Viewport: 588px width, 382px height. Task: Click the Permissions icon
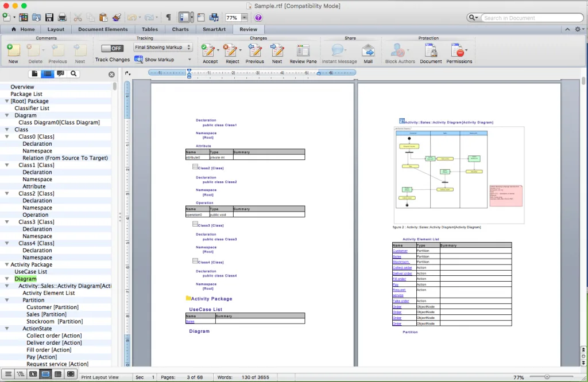pos(459,53)
